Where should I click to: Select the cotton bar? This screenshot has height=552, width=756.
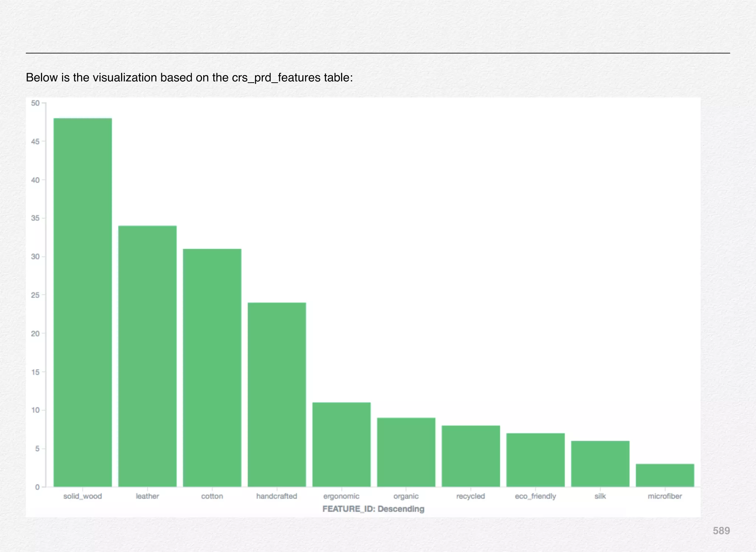click(x=212, y=368)
